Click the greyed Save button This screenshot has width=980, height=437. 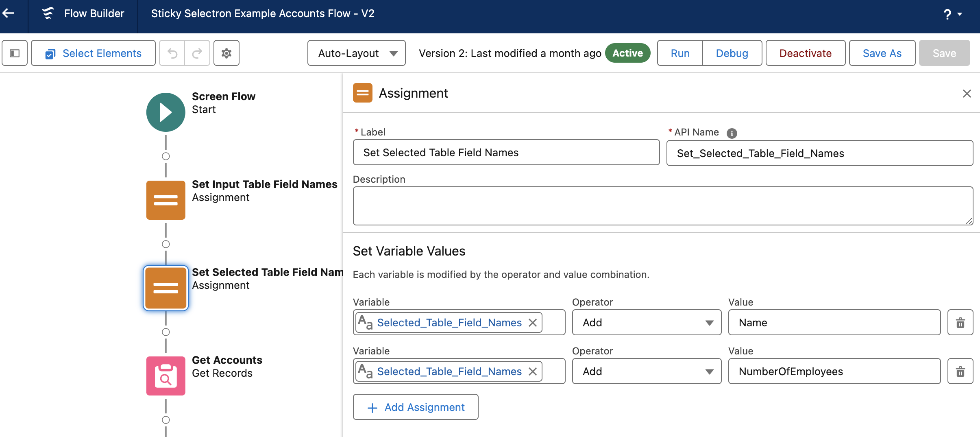coord(944,53)
